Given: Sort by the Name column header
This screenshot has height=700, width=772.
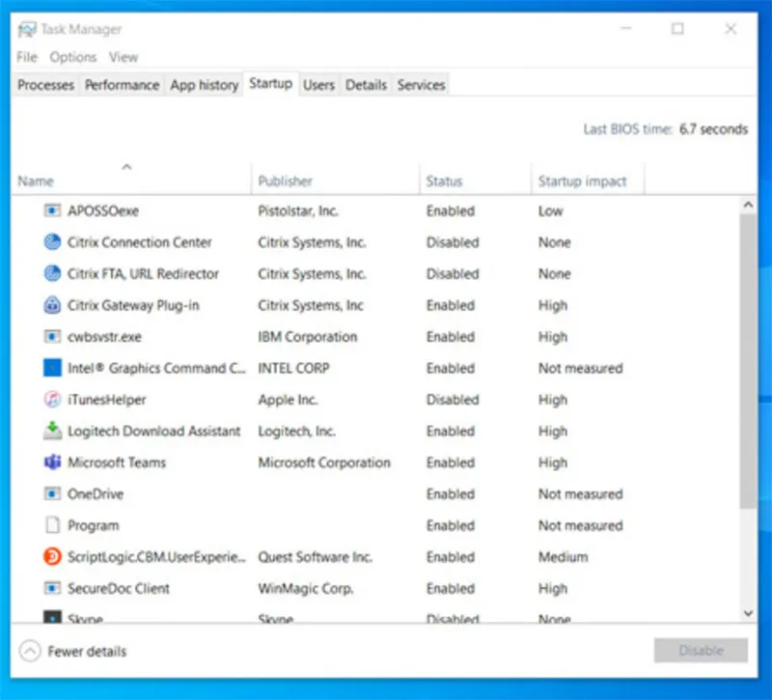Looking at the screenshot, I should [130, 179].
